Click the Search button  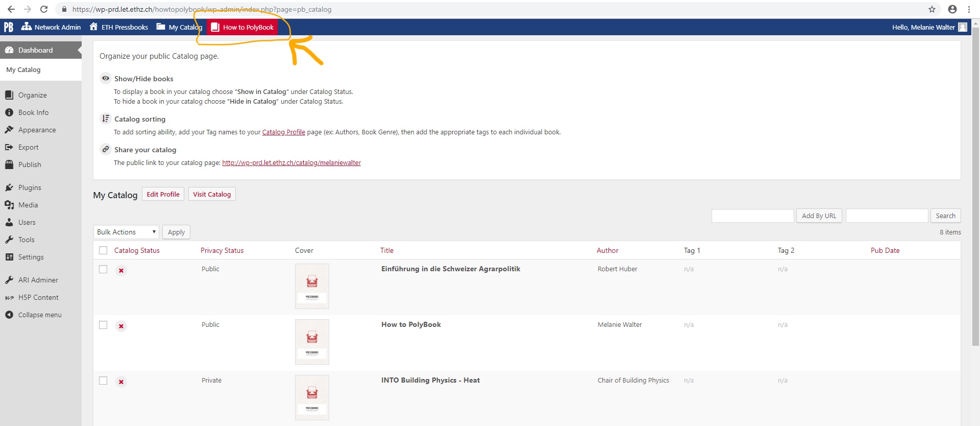945,216
